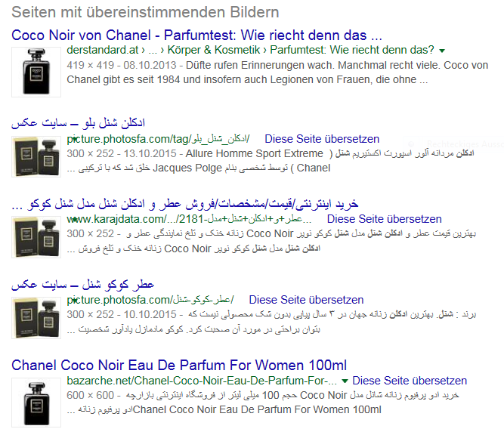
Task: Open the bazarche.net perfume bottle thumbnail
Action: coord(36,403)
